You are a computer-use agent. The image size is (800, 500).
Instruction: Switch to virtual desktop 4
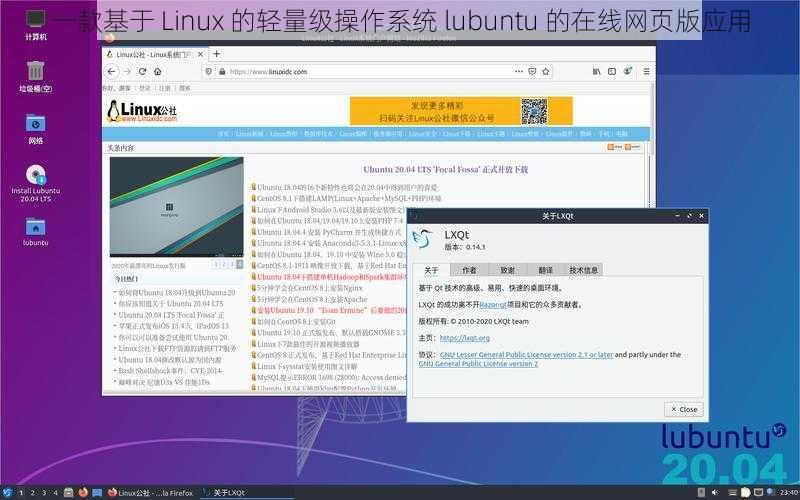pos(56,493)
